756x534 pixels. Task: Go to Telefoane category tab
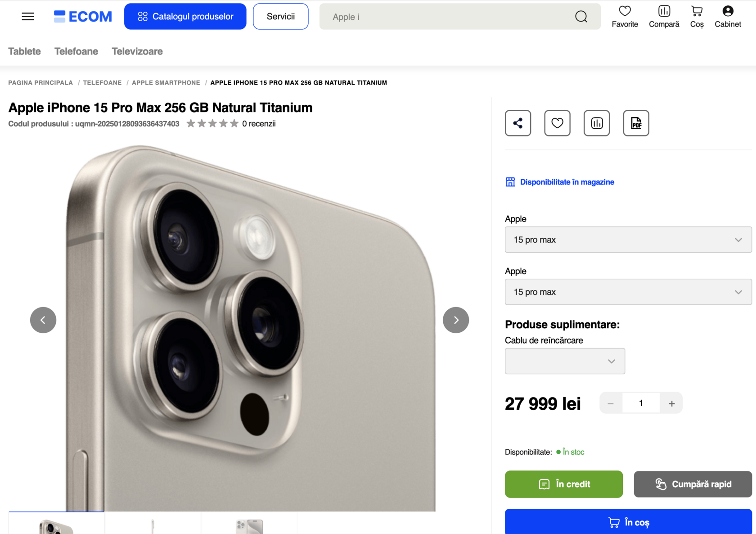click(76, 51)
